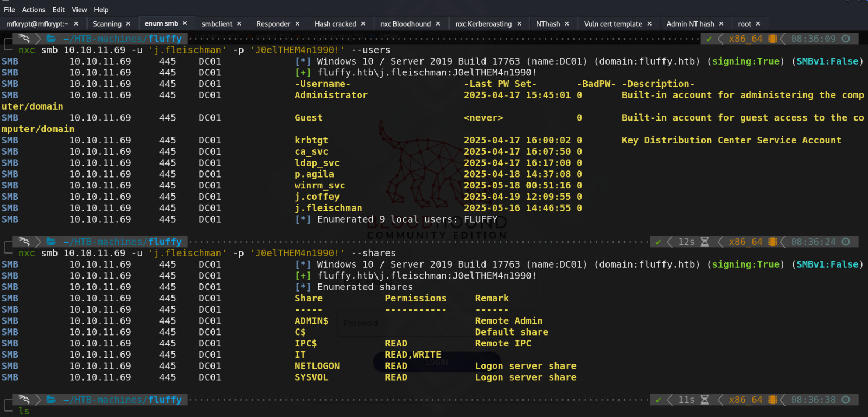868x417 pixels.
Task: Click the 'IPC$' share name
Action: [306, 344]
